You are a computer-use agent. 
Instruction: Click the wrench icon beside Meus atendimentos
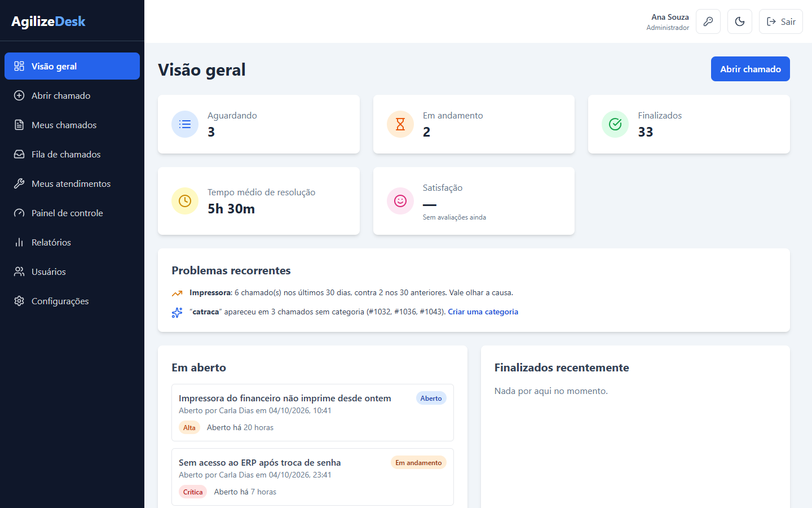coord(19,183)
